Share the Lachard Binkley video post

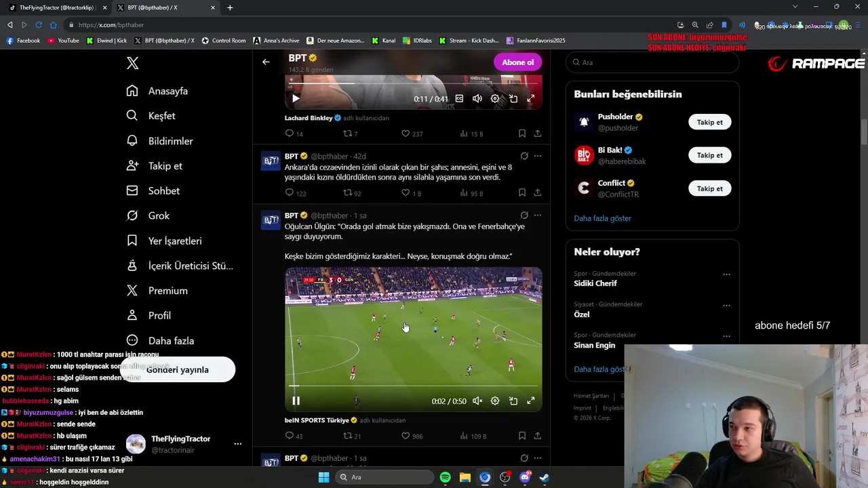537,134
